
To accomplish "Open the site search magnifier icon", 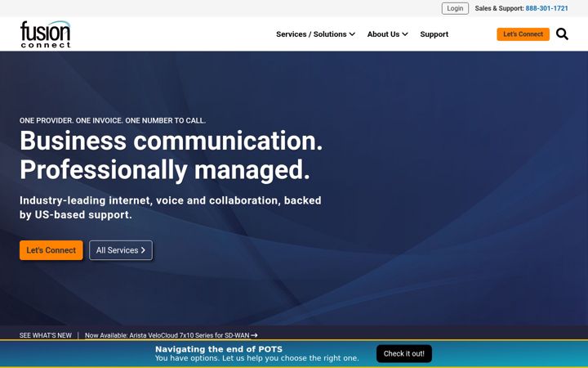I will pos(562,34).
